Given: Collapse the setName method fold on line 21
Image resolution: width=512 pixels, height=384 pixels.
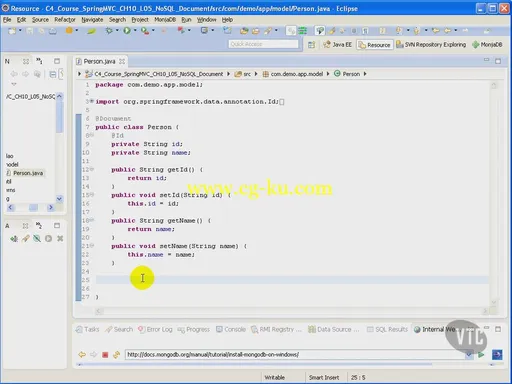Looking at the screenshot, I should coord(92,246).
